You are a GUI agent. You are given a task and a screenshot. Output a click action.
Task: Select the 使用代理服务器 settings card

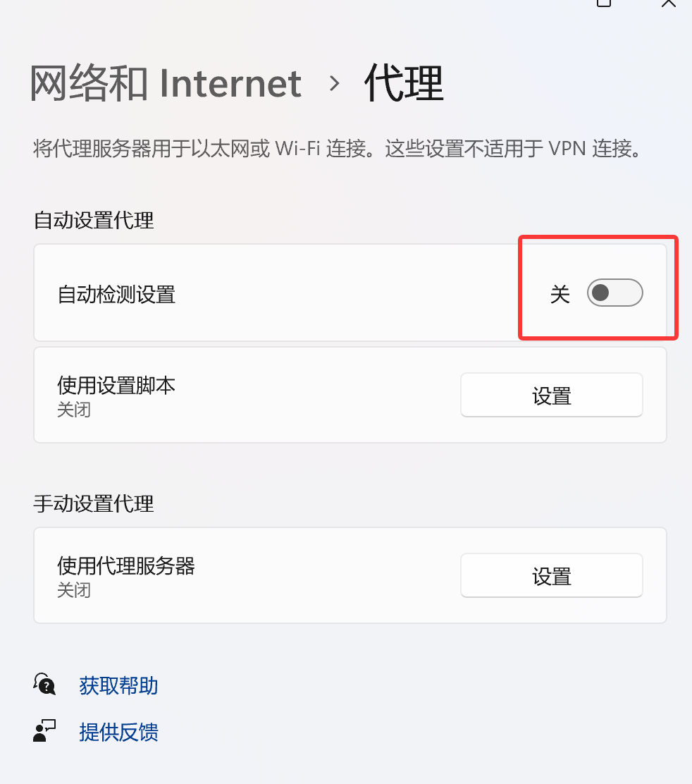[x=282, y=575]
